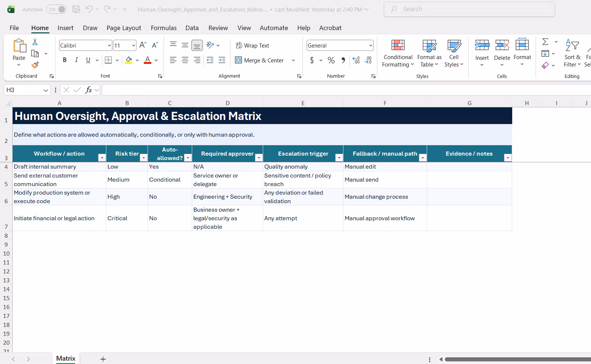
Task: Click the Merge & Center button
Action: [x=259, y=60]
